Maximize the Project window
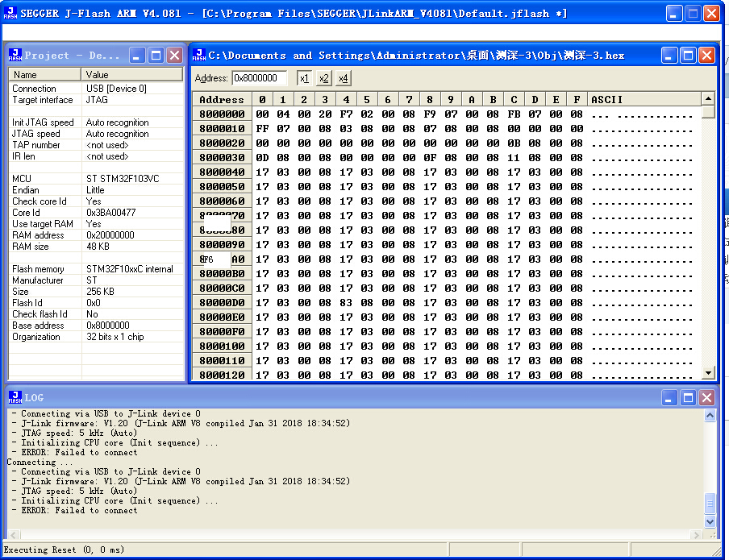Screen dimensions: 729x560 156,56
